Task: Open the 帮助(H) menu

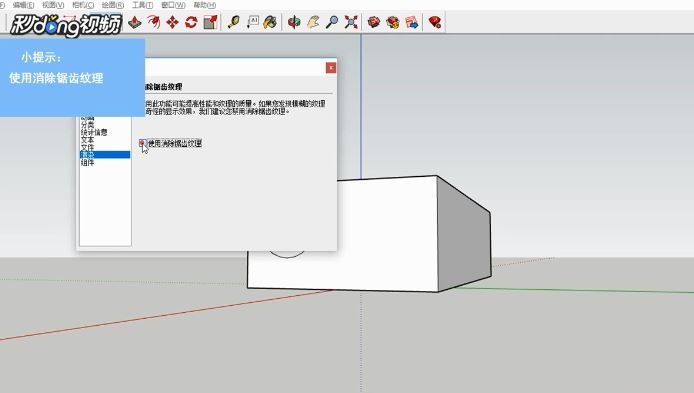Action: point(204,5)
